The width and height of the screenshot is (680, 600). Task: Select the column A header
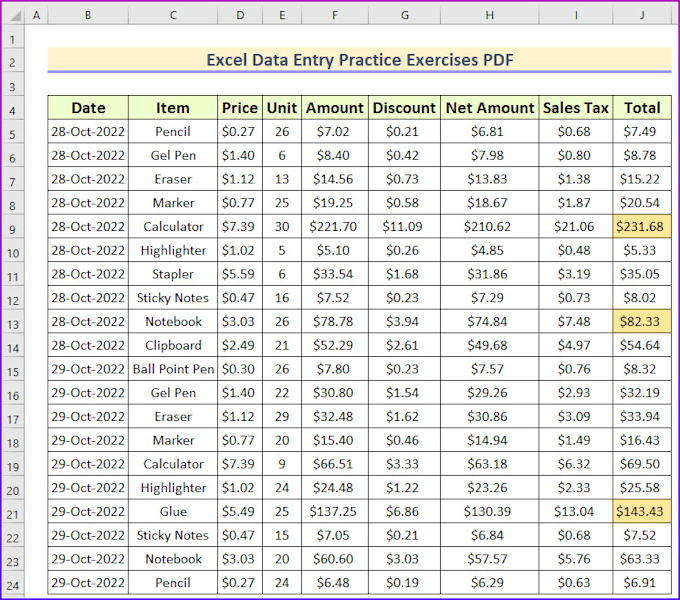coord(37,16)
